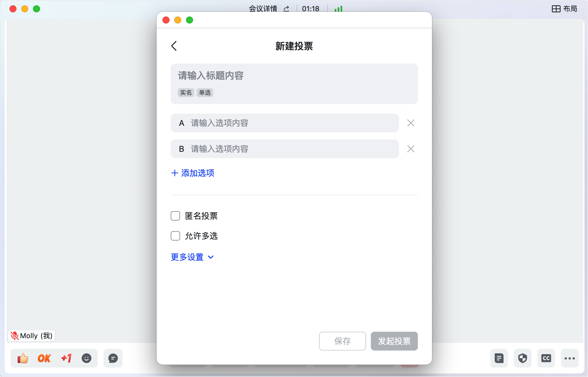The height and width of the screenshot is (377, 588).
Task: Send the +1 reaction
Action: pyautogui.click(x=66, y=358)
